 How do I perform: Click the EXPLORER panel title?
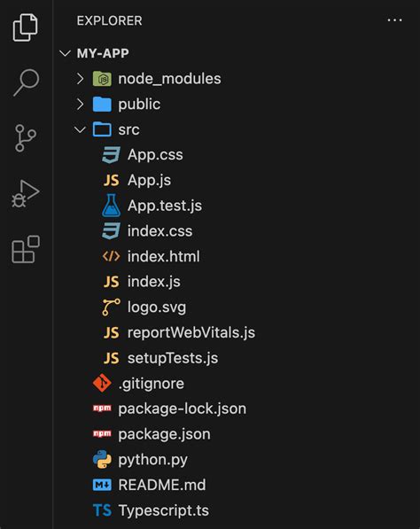coord(109,21)
